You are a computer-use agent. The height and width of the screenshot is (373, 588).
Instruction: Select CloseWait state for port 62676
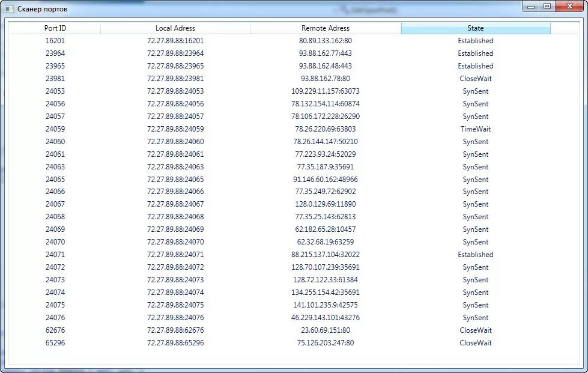[476, 330]
